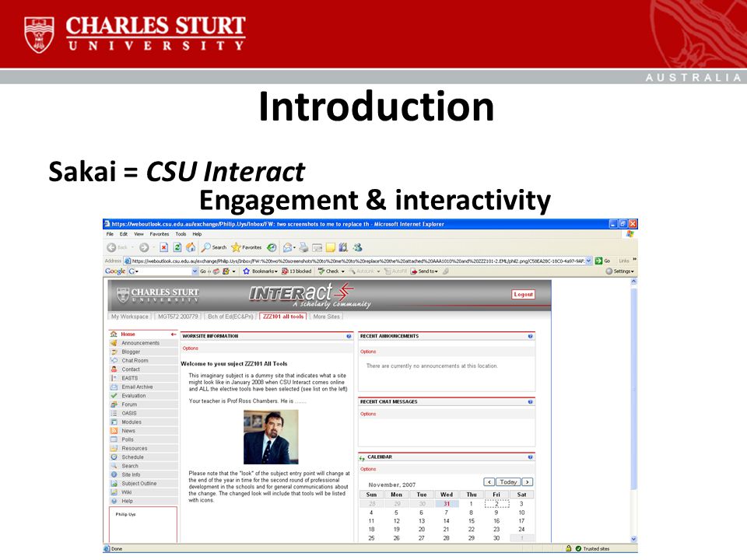The width and height of the screenshot is (747, 560).
Task: Click the Print toolbar icon
Action: [x=303, y=247]
